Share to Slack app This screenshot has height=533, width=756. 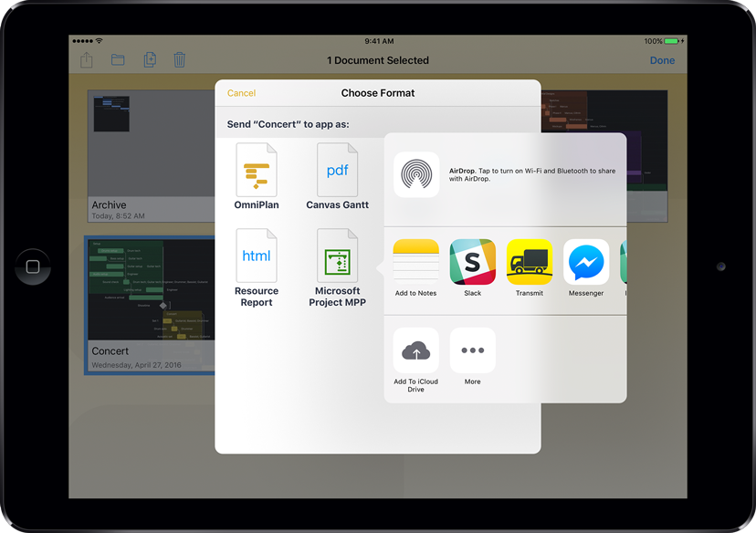click(x=473, y=262)
